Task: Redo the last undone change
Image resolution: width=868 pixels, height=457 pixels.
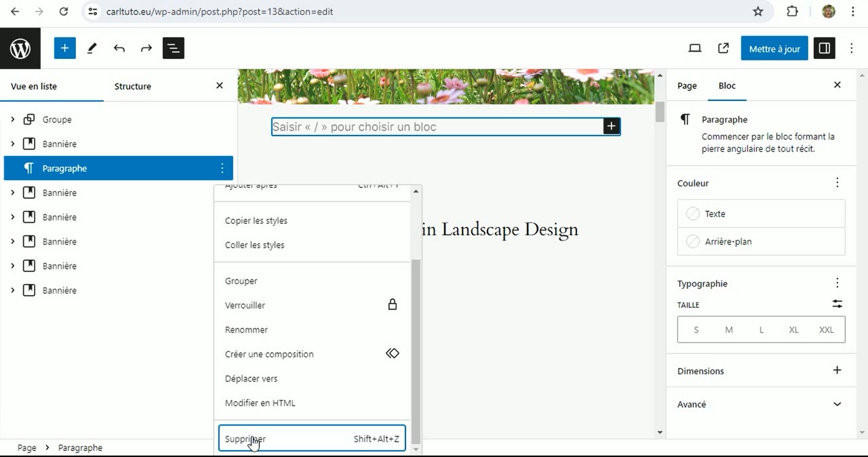Action: 146,49
